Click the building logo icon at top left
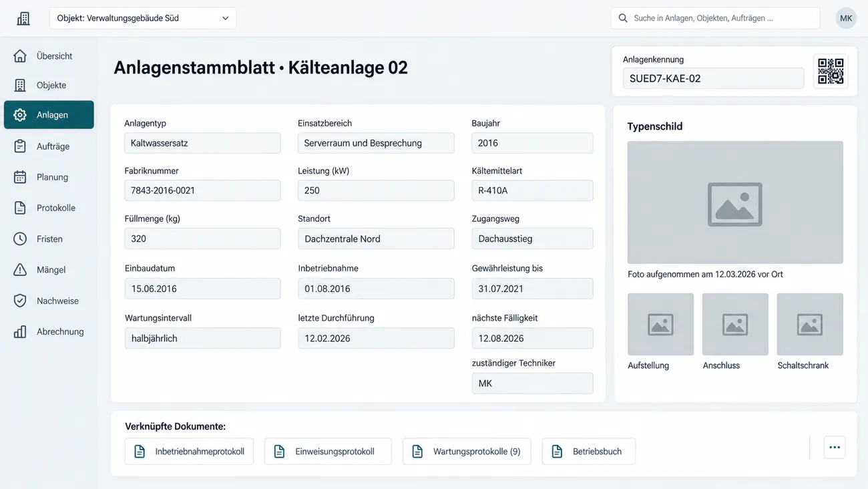 coord(23,18)
